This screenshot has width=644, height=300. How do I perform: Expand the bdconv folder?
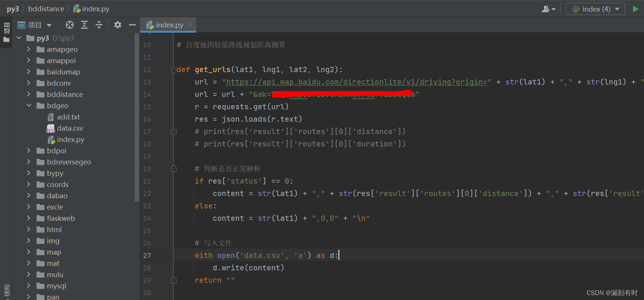[29, 83]
